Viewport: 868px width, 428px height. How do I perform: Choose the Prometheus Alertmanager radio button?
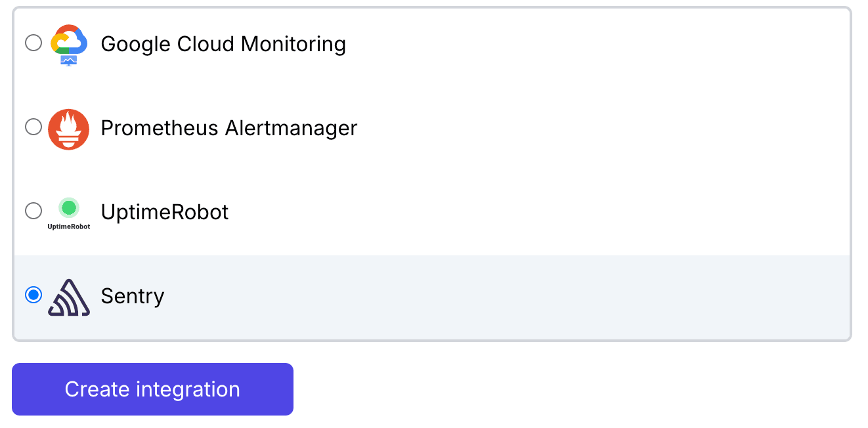pyautogui.click(x=33, y=127)
